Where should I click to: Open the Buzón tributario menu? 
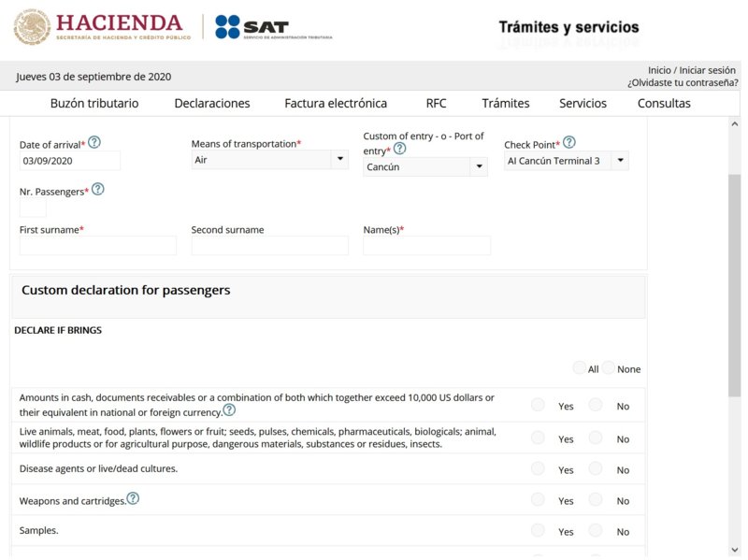point(94,104)
